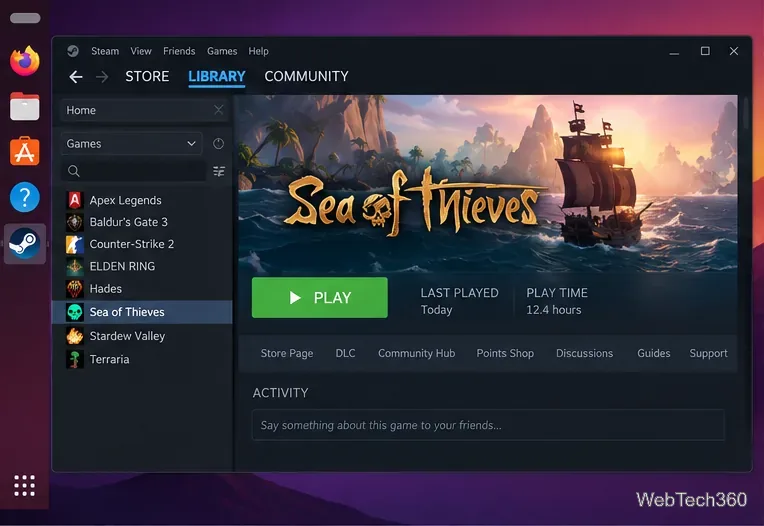The width and height of the screenshot is (764, 526).
Task: Open the View menu
Action: [x=141, y=51]
